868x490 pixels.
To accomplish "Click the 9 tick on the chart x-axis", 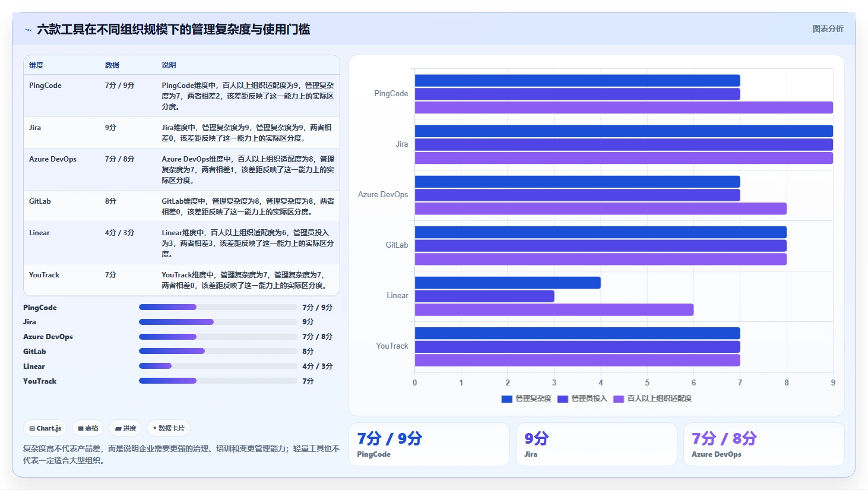I will (x=833, y=382).
